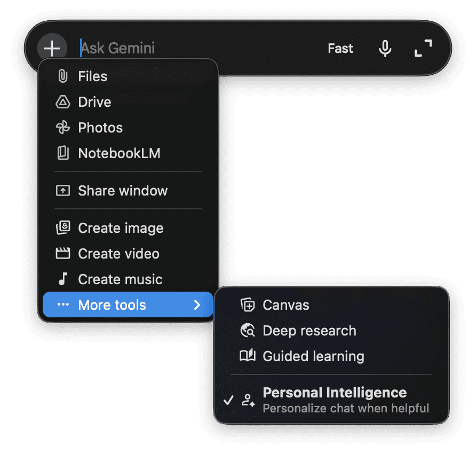Click the expand window corners icon
The width and height of the screenshot is (476, 453).
[x=423, y=49]
